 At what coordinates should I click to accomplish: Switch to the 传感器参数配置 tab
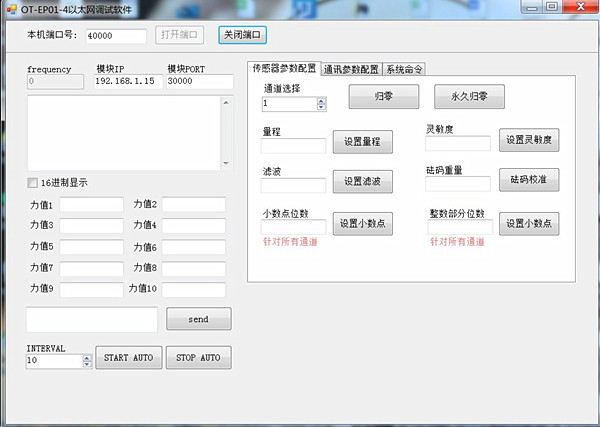point(284,68)
